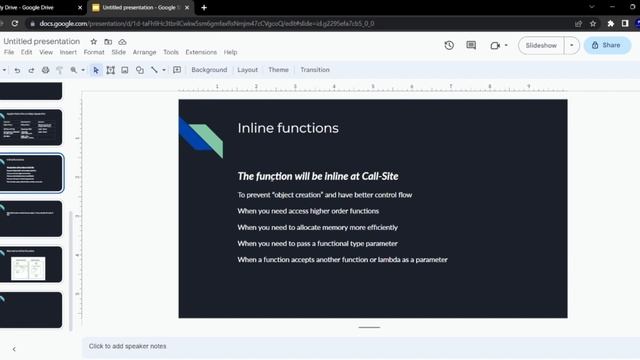Open the File menu
The height and width of the screenshot is (360, 640).
coord(9,52)
